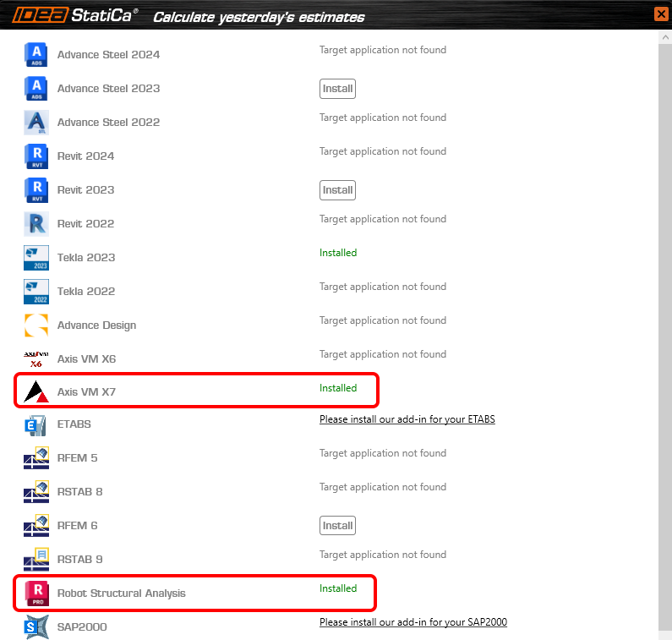Select the Advance Steel 2022 label
This screenshot has width=672, height=640.
pyautogui.click(x=108, y=123)
